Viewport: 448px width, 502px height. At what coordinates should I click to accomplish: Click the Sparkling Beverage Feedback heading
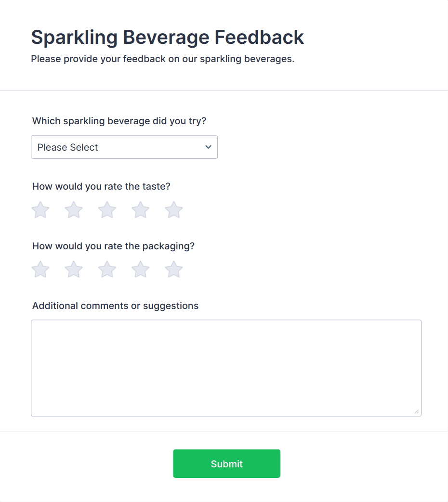(x=167, y=37)
